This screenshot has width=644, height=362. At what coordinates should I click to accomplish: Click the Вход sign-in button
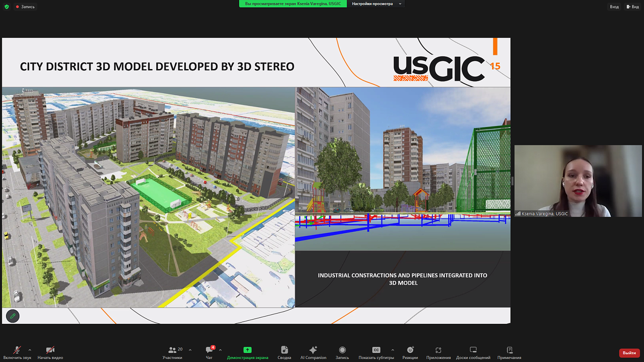[x=614, y=6]
